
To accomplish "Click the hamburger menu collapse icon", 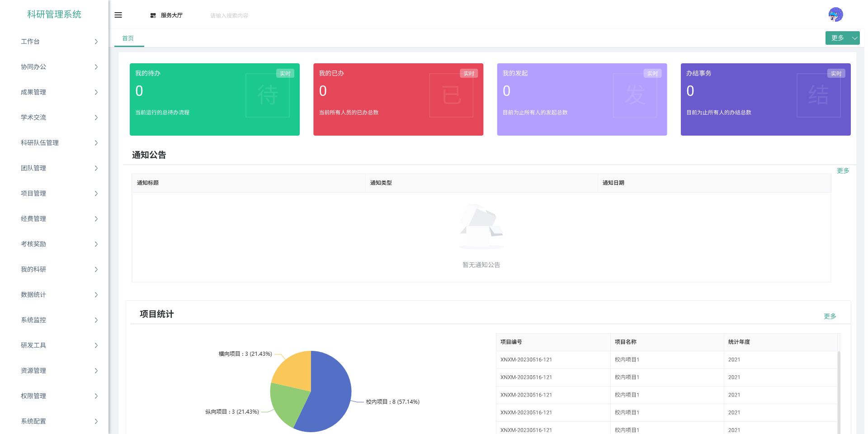I will click(x=118, y=15).
